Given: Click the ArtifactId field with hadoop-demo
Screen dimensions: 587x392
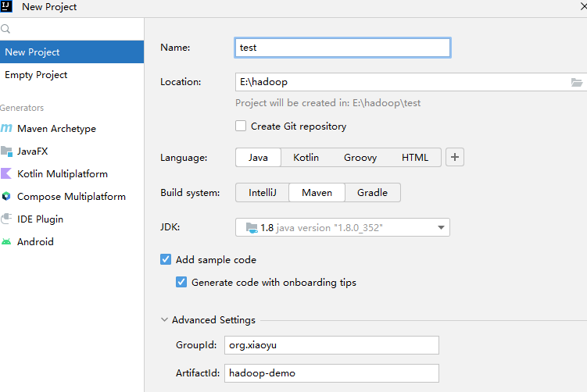Looking at the screenshot, I should point(331,373).
